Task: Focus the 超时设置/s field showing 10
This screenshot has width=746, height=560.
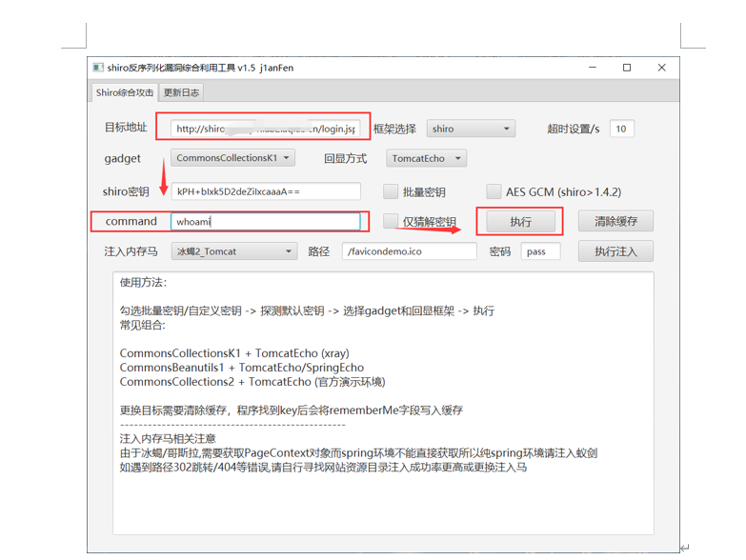Action: (621, 129)
